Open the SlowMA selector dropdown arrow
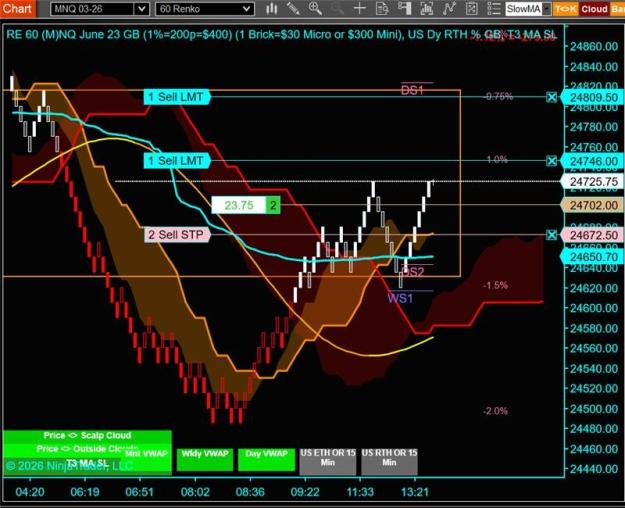 pos(547,9)
